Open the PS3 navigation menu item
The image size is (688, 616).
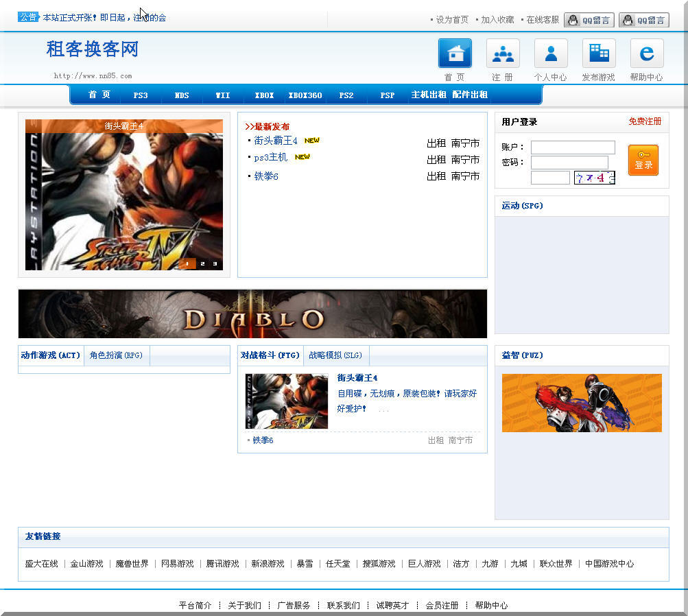[x=141, y=95]
